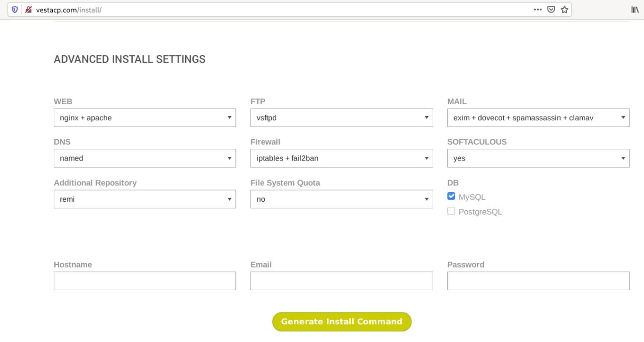Open the Additional Repository dropdown showing remi
644x342 pixels.
pyautogui.click(x=145, y=199)
